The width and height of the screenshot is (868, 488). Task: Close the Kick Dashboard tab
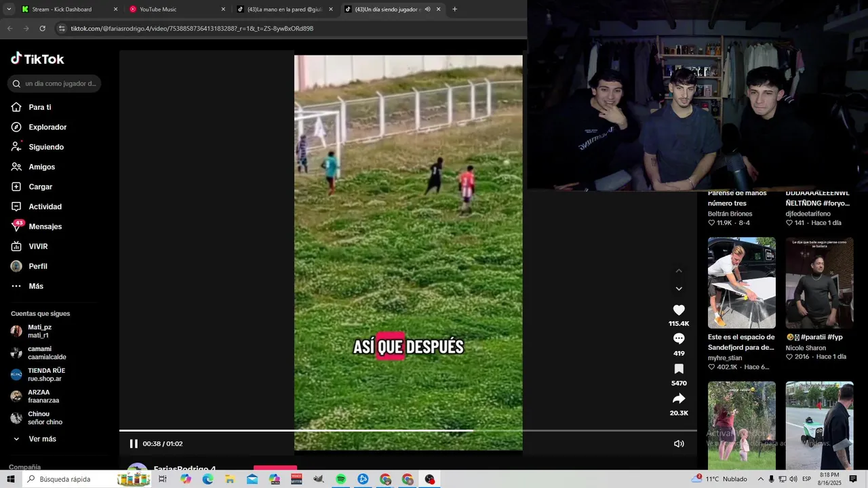pos(115,9)
